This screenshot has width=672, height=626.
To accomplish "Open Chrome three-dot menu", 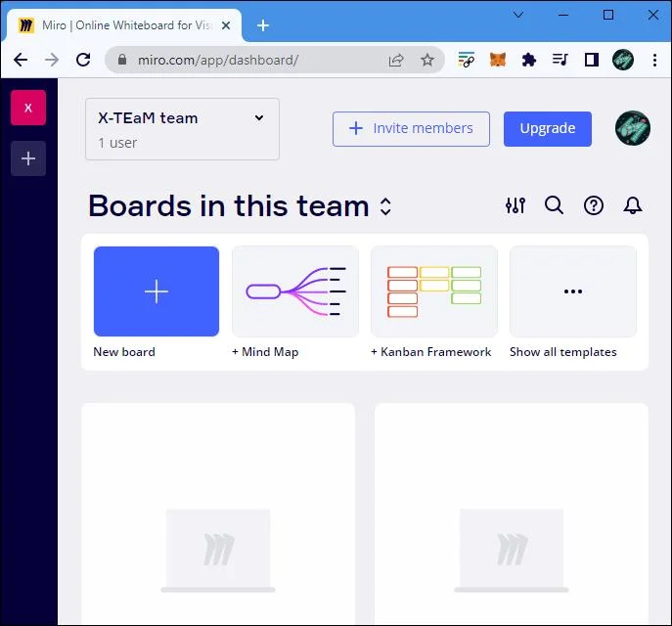I will 654,60.
